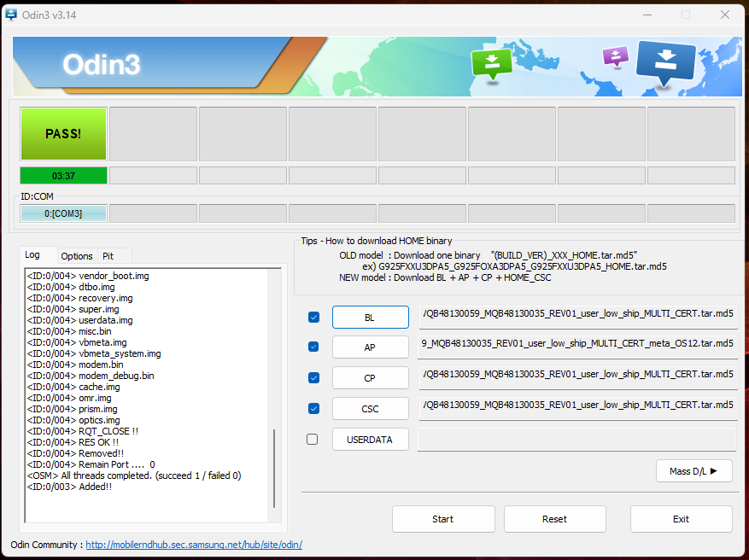Open the Pit tab
This screenshot has height=560, width=749.
click(x=108, y=256)
